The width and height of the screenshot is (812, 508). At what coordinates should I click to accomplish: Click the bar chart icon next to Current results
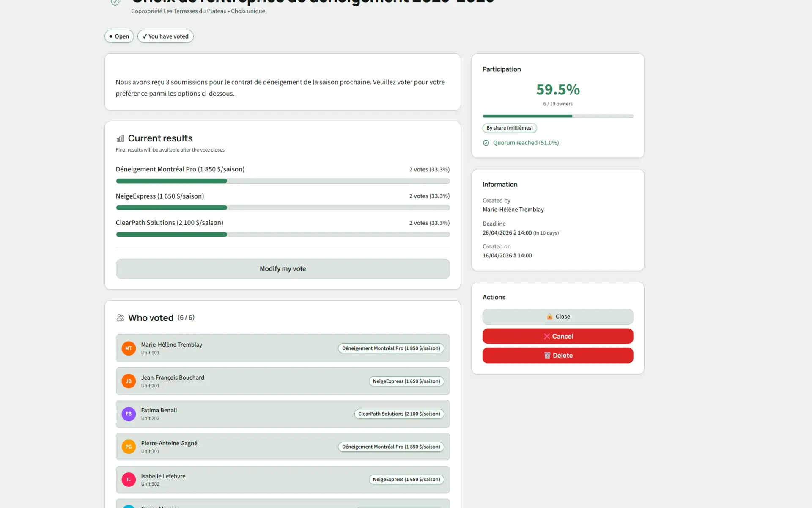pyautogui.click(x=121, y=138)
